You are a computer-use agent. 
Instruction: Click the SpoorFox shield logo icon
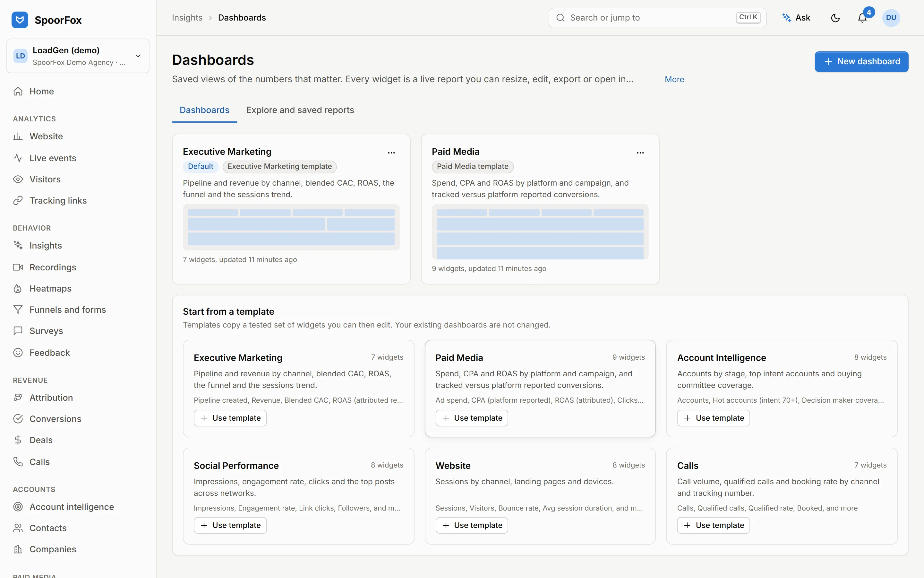pyautogui.click(x=20, y=20)
